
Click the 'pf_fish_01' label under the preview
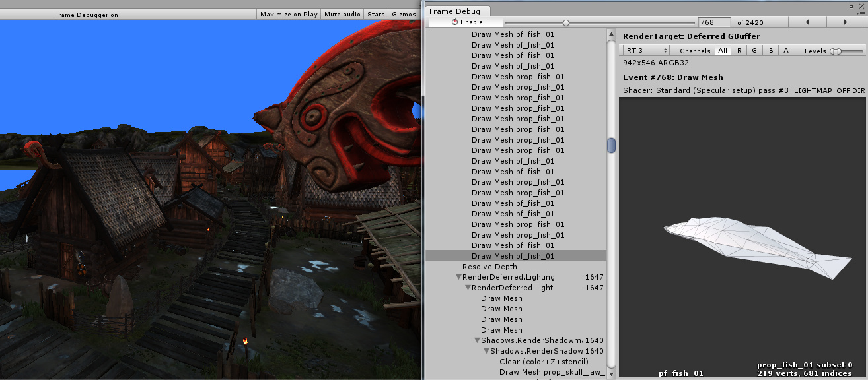(681, 373)
